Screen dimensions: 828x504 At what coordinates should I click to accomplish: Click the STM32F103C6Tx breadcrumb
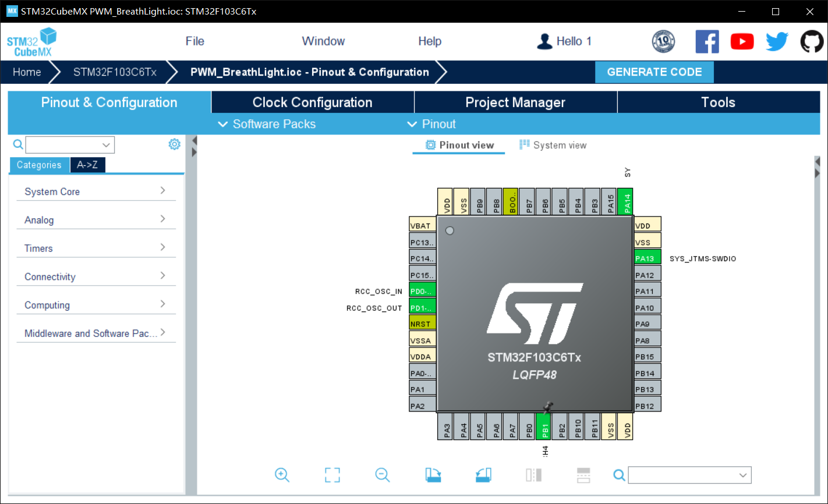(115, 72)
